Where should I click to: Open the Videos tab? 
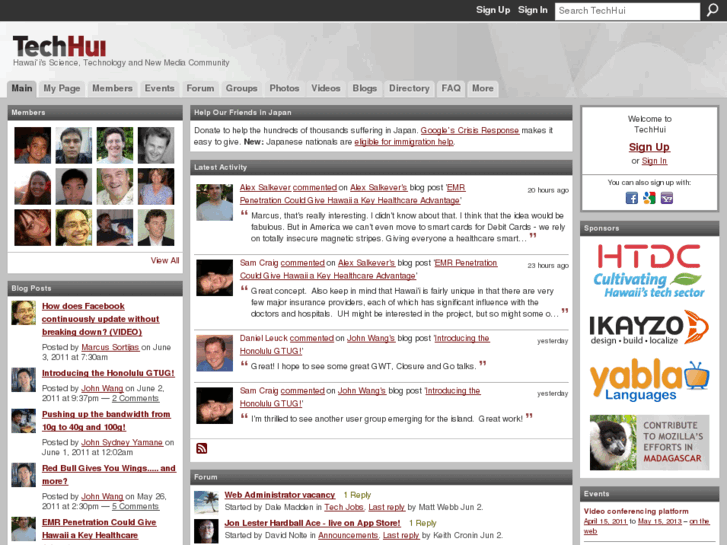click(x=325, y=88)
